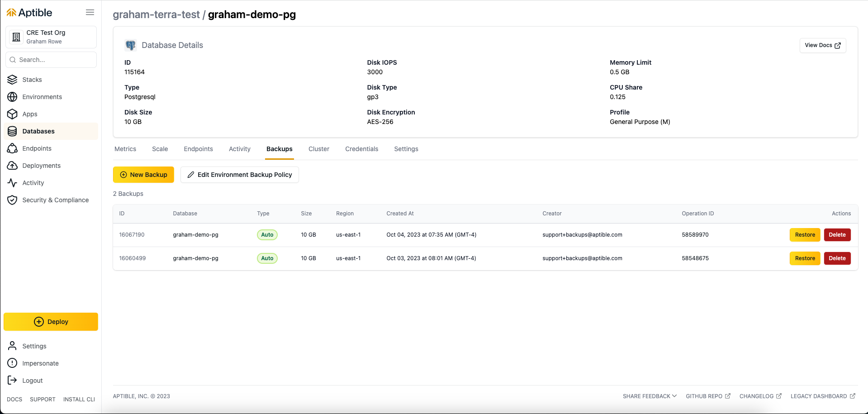
Task: Open Deployments in the sidebar
Action: (42, 166)
